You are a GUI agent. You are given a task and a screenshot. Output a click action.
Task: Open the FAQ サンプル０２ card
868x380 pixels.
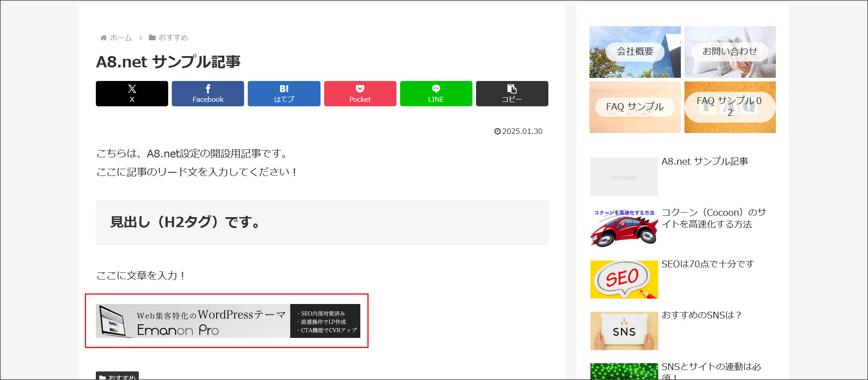[730, 107]
